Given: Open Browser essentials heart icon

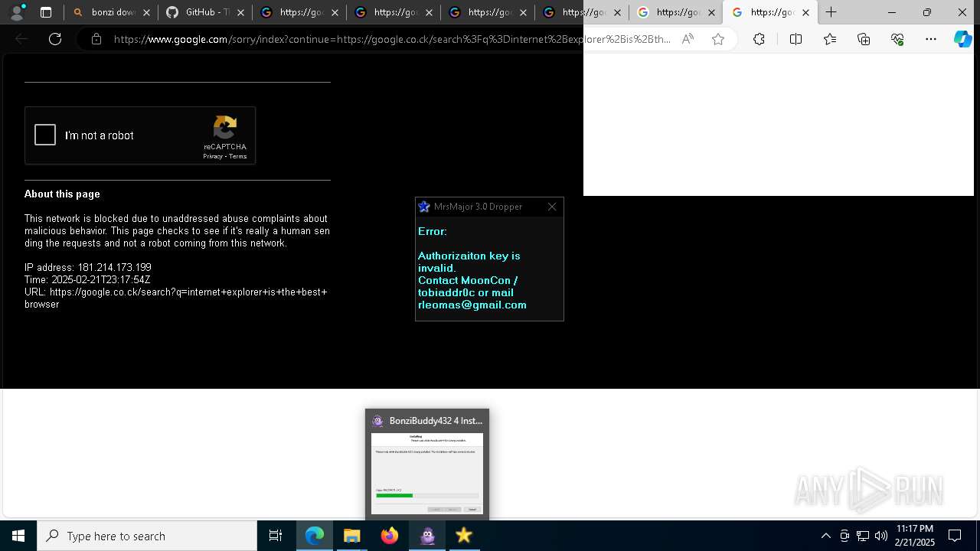Looking at the screenshot, I should click(897, 39).
